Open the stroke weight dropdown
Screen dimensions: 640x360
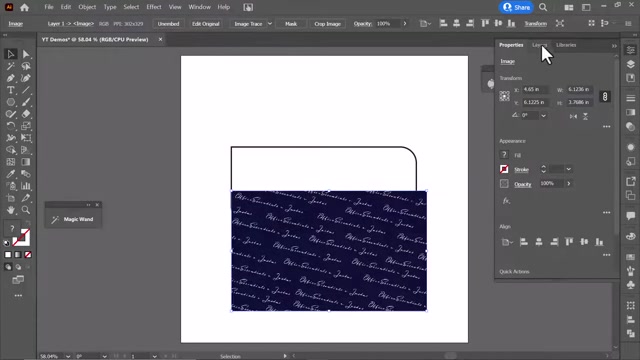(569, 169)
